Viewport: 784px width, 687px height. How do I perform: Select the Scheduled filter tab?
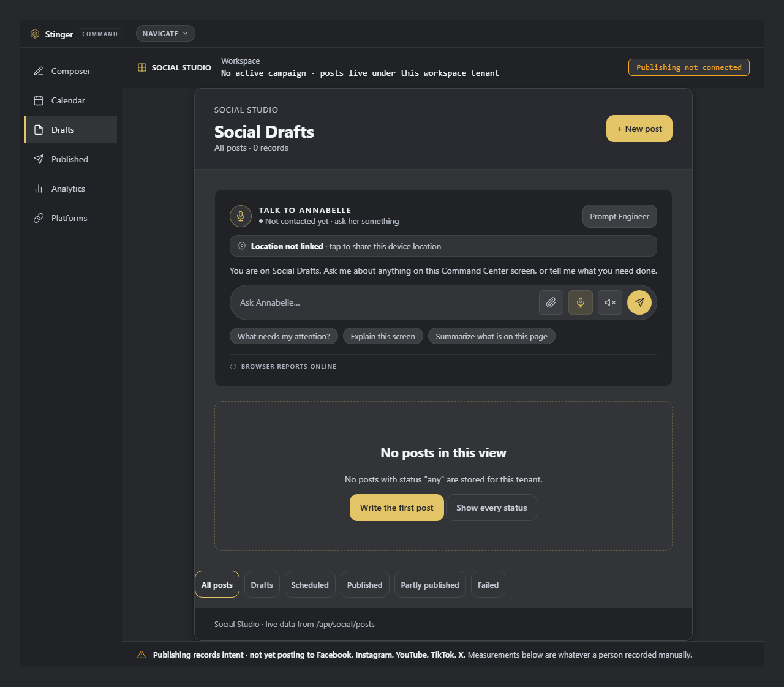310,584
